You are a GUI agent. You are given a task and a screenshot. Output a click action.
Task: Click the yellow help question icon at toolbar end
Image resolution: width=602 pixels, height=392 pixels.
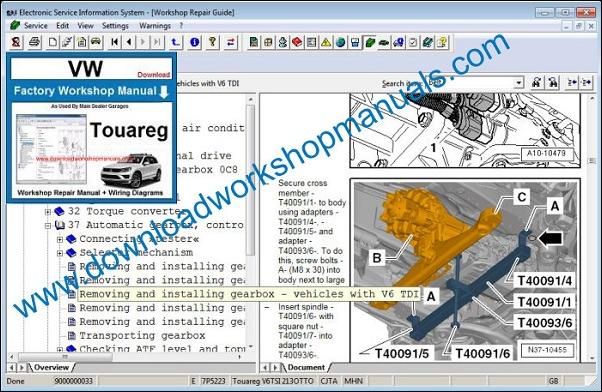(x=442, y=42)
